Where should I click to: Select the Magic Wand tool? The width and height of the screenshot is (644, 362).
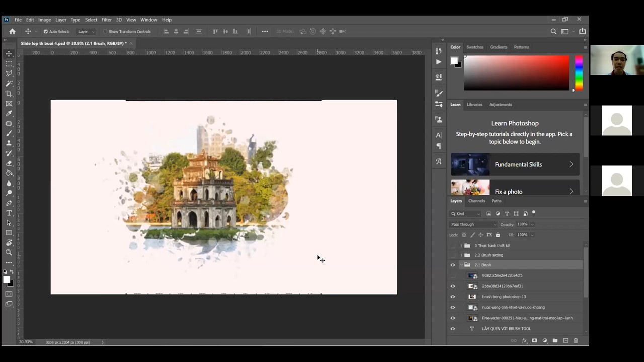9,83
